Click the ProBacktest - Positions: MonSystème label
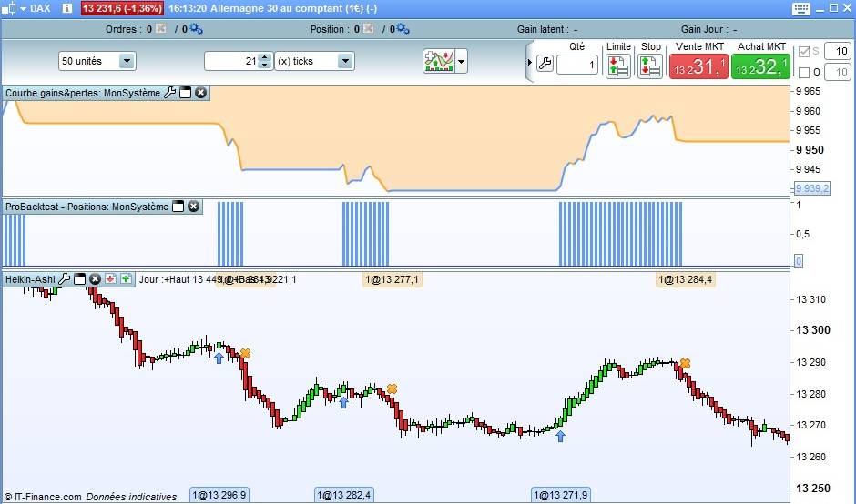Screen dimensions: 856x504 click(87, 207)
